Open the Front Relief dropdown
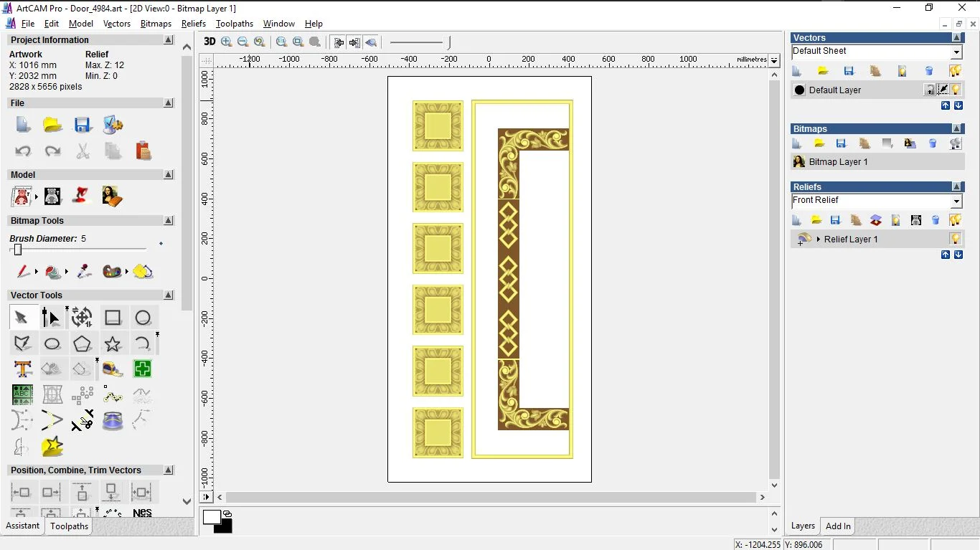Viewport: 980px width, 550px height. tap(956, 201)
